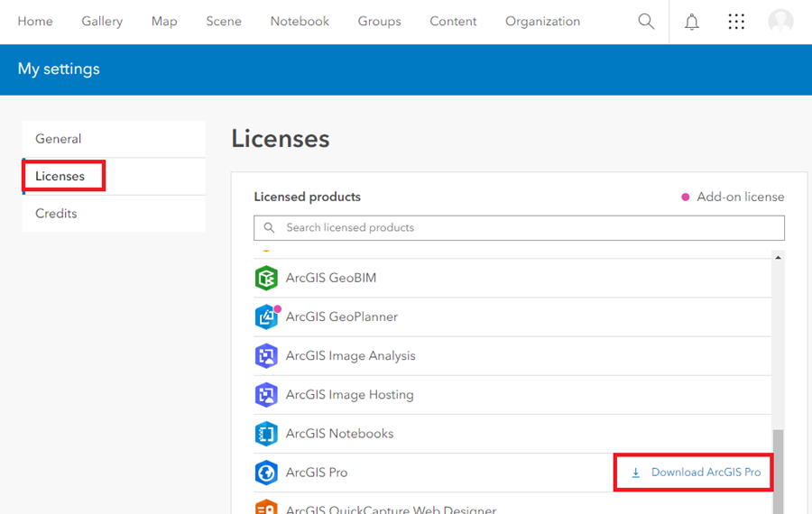Open the Notebook page

(300, 22)
